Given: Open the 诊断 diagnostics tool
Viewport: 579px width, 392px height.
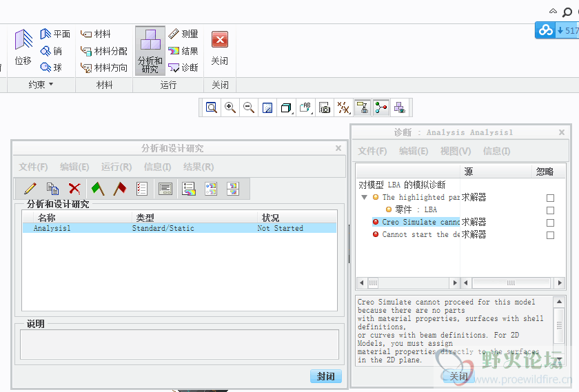Looking at the screenshot, I should point(183,68).
